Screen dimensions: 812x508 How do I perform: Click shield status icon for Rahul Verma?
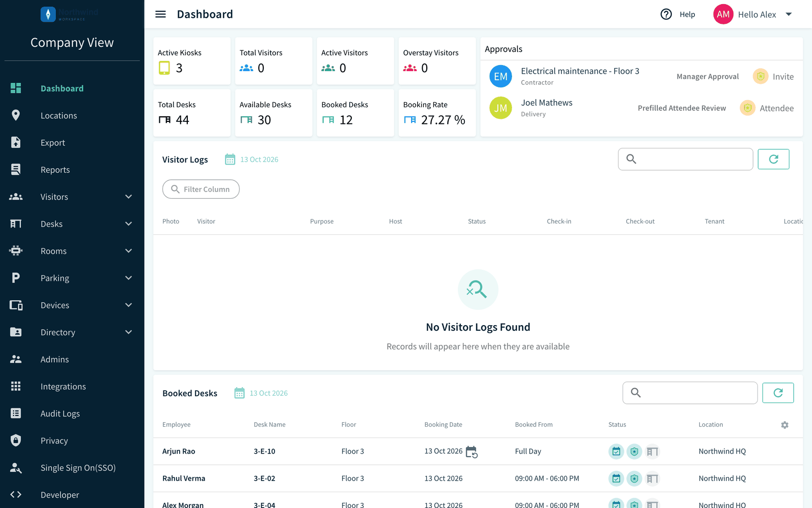634,478
